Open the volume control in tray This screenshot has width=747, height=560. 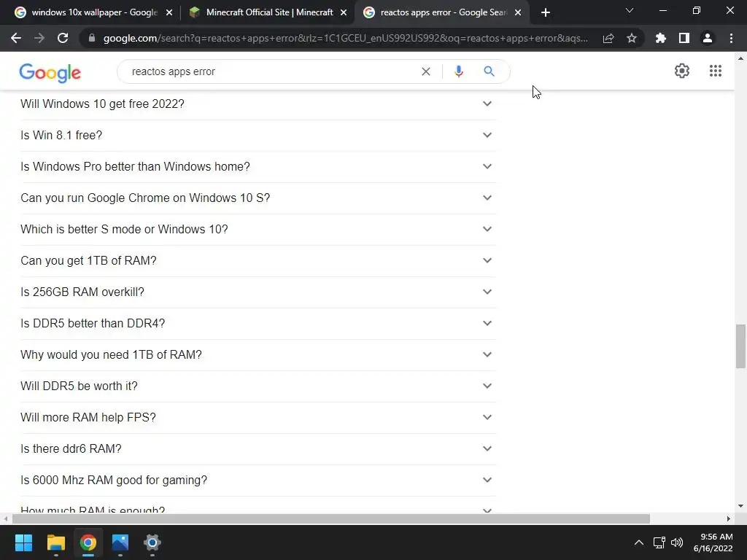(676, 542)
